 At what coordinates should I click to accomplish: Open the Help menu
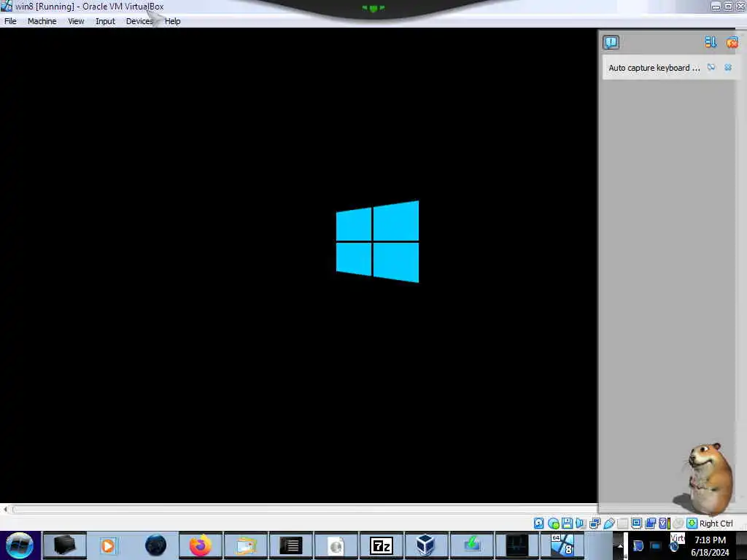point(172,21)
